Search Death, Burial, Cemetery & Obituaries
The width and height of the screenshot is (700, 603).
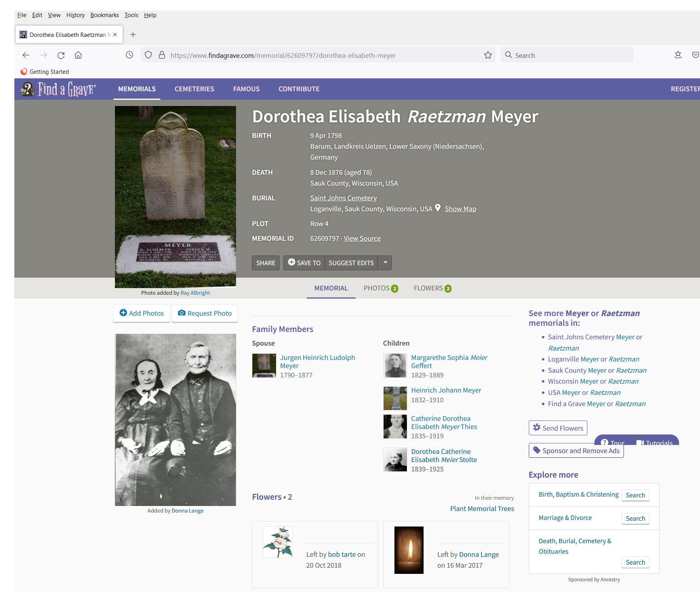point(635,562)
